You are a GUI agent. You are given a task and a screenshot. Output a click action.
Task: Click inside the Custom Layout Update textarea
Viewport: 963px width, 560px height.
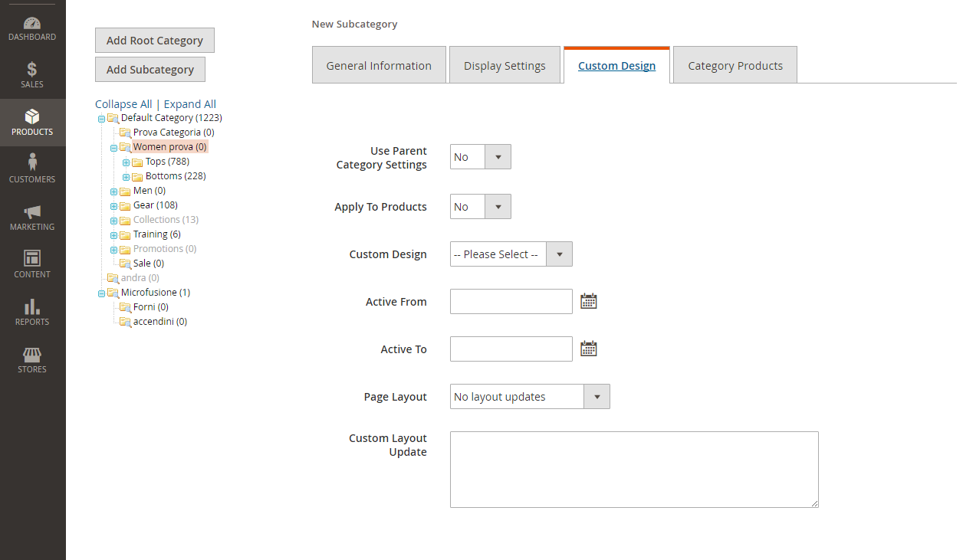pos(634,470)
